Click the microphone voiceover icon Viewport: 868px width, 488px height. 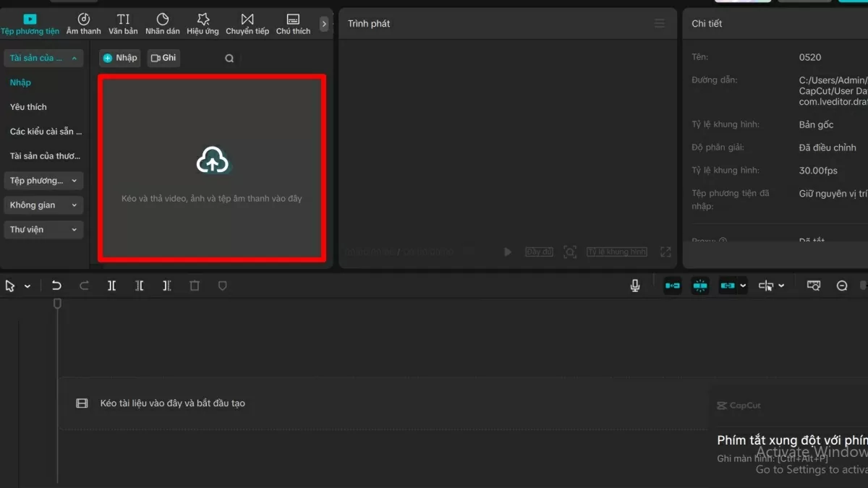coord(635,286)
